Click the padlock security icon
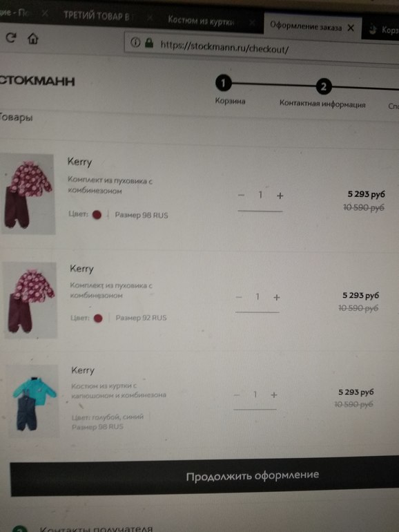The height and width of the screenshot is (532, 399). (x=149, y=43)
